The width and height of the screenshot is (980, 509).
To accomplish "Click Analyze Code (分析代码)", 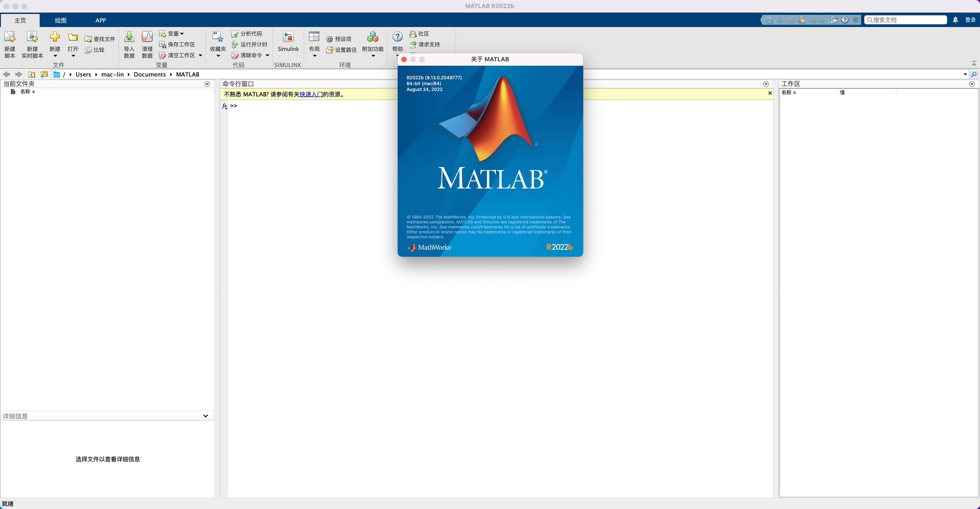I will coord(247,34).
